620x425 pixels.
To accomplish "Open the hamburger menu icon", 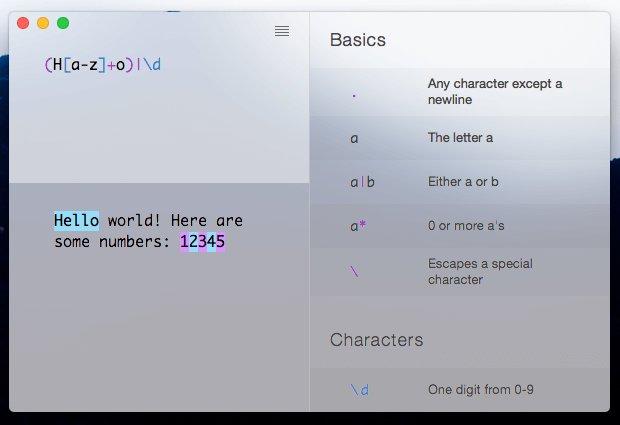I will [x=282, y=31].
